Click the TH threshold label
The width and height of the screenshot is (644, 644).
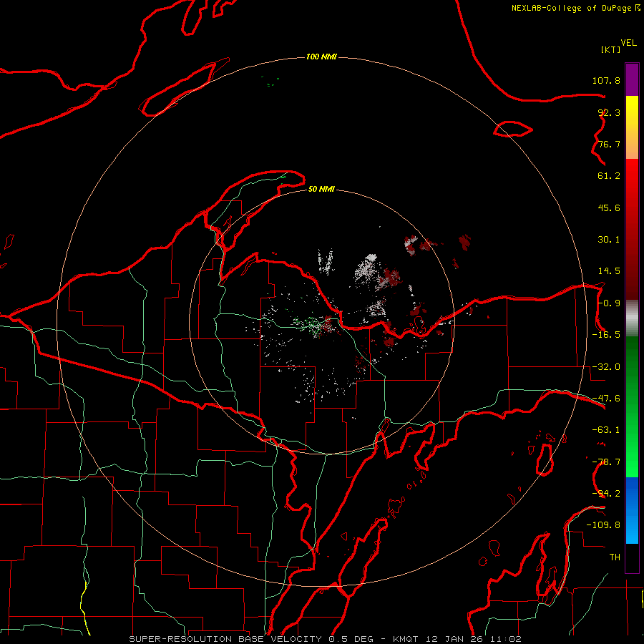615,557
